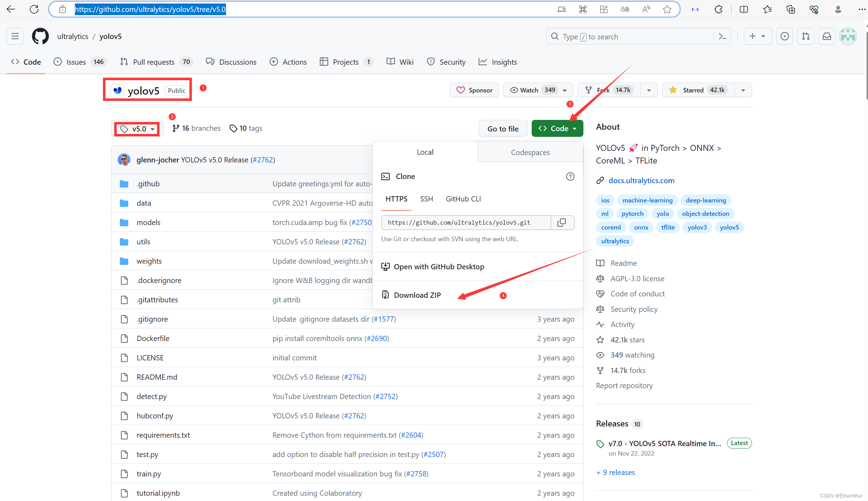Open the Issues tab

click(80, 62)
